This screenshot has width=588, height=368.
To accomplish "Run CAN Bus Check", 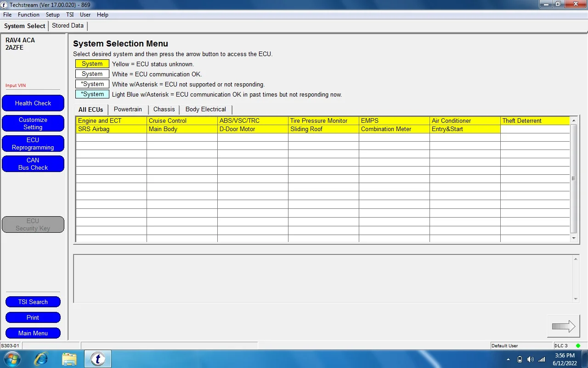I will coord(33,164).
